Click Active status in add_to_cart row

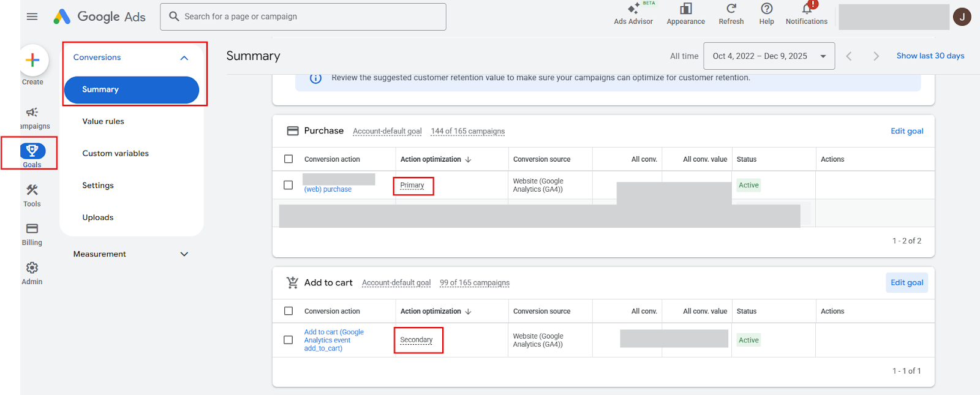748,340
